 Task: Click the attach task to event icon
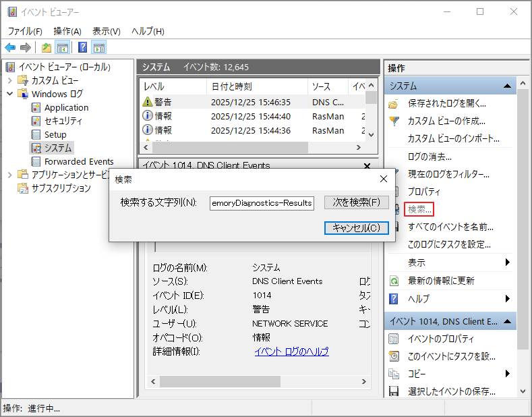pos(394,356)
